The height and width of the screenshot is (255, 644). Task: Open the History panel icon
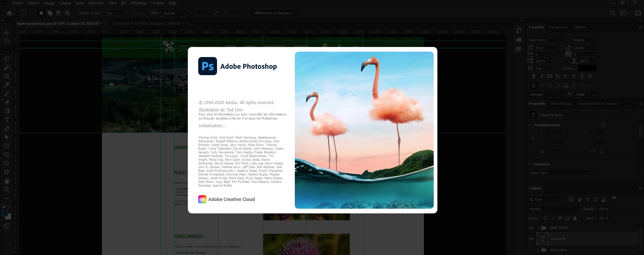(519, 30)
